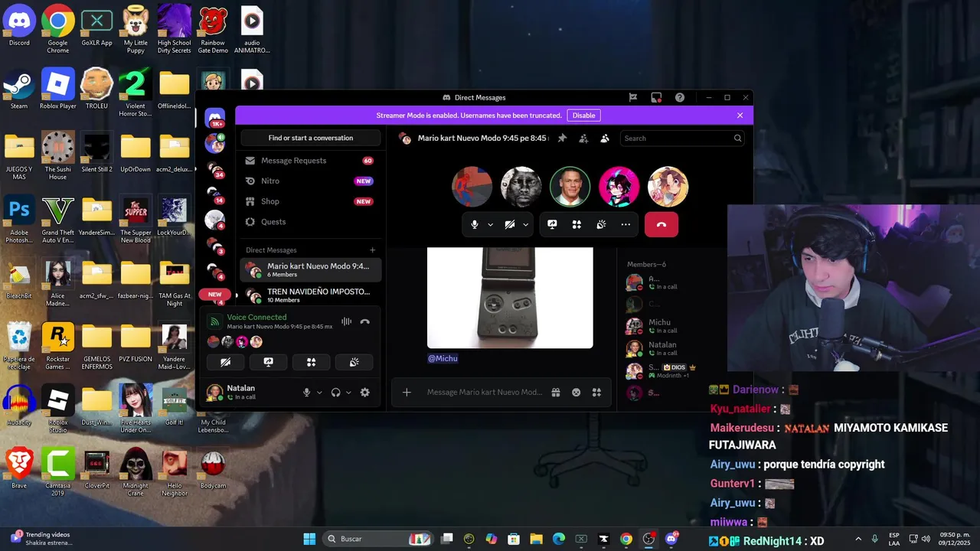The width and height of the screenshot is (980, 551).
Task: Click the Discord inbox flag icon in title bar
Action: (633, 97)
